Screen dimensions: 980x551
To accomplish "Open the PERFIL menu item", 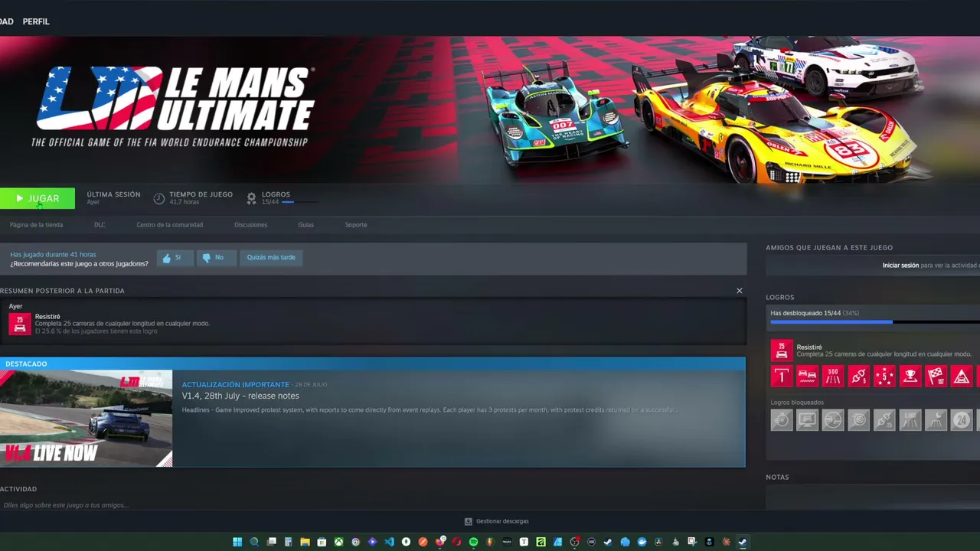I will click(x=36, y=21).
